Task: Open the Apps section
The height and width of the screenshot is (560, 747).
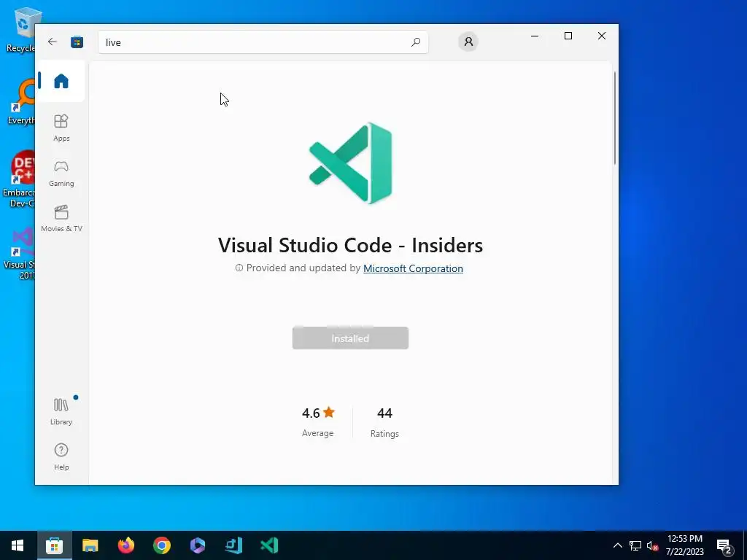Action: (x=61, y=128)
